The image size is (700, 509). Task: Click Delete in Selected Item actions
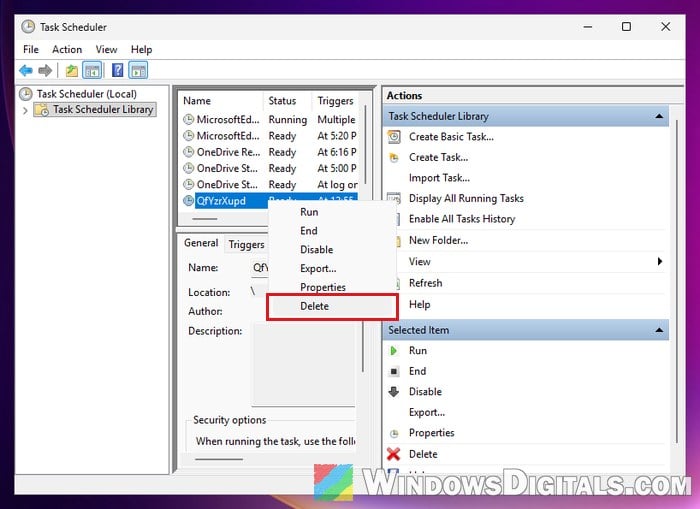pos(423,454)
